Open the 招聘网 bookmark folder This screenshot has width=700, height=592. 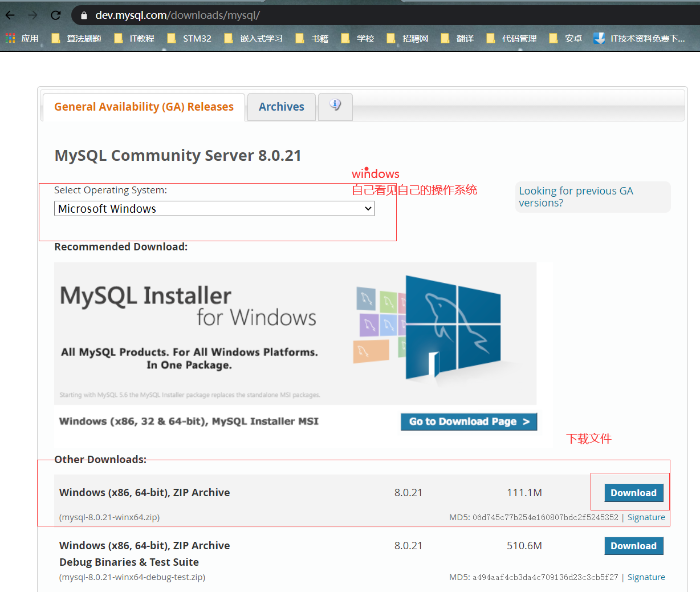[408, 38]
